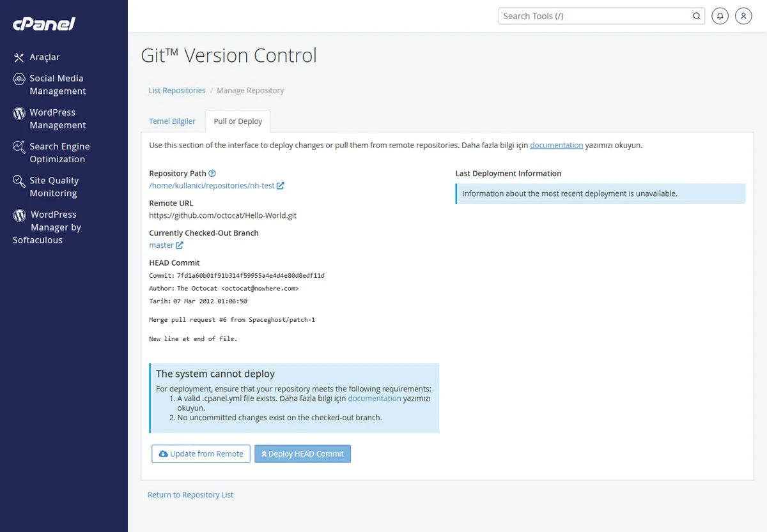Screen dimensions: 767x532
Task: Click Last Deployment Information heading
Action: click(x=508, y=173)
